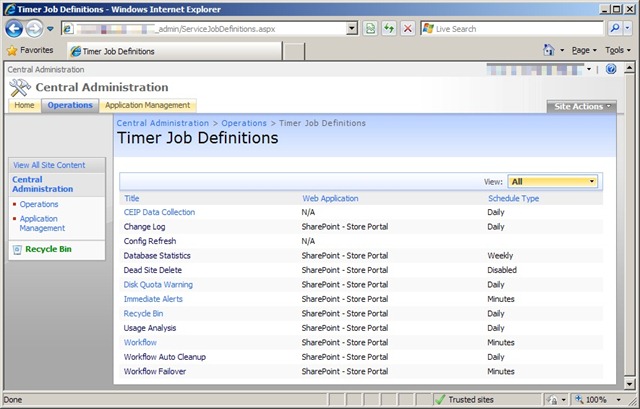Viewport: 640px width, 409px height.
Task: Expand the zoom level dropdown arrow
Action: coord(618,400)
